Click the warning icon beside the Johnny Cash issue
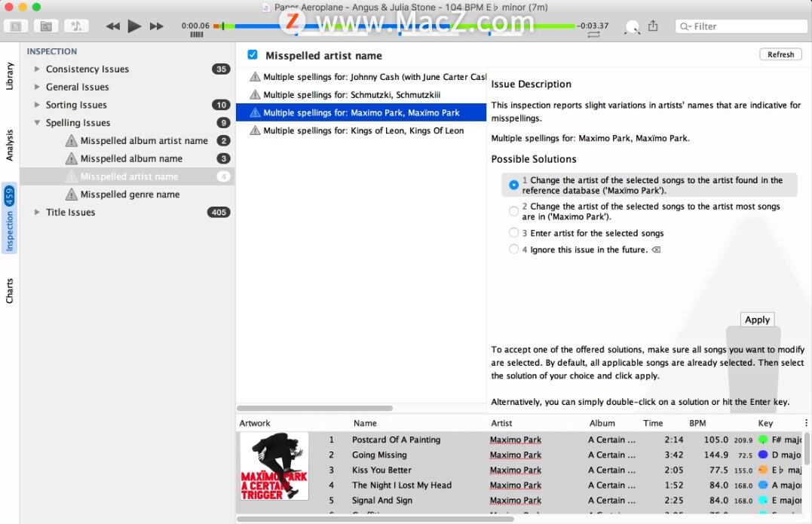The image size is (812, 524). coord(255,77)
